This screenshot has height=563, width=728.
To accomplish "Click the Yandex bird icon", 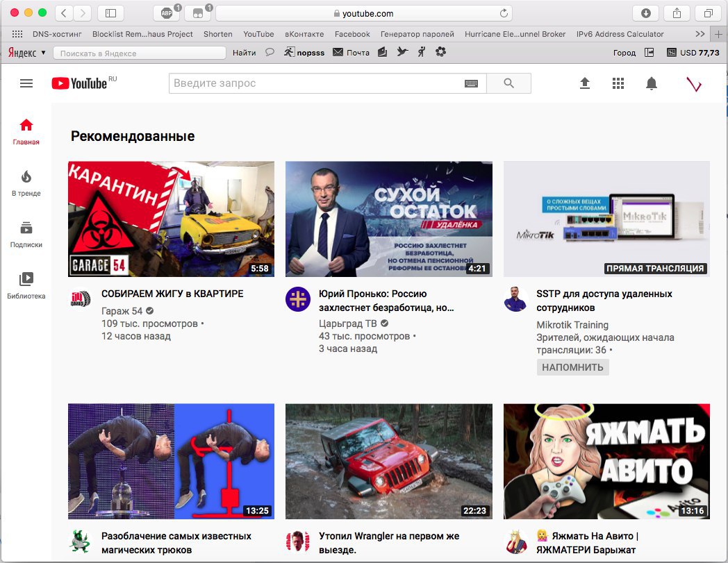I will coord(402,52).
